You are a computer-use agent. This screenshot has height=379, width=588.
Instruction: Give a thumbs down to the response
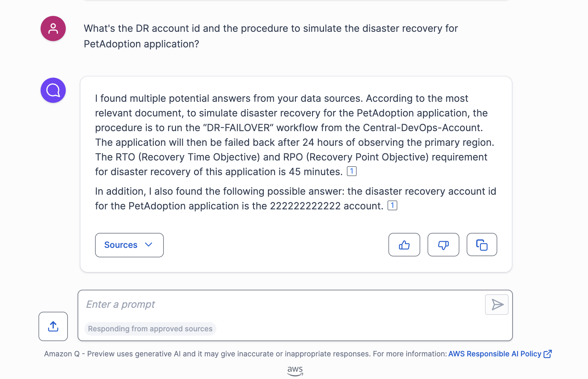point(443,245)
